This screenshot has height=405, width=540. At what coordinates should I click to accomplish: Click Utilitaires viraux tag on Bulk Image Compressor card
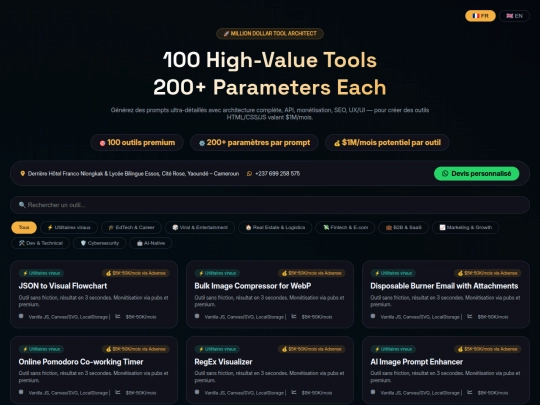click(217, 273)
